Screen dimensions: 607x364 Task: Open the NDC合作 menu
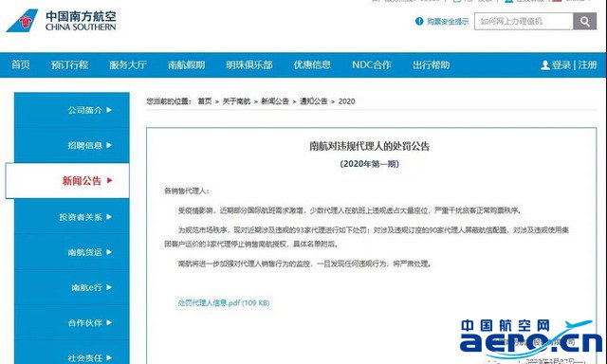pos(372,65)
